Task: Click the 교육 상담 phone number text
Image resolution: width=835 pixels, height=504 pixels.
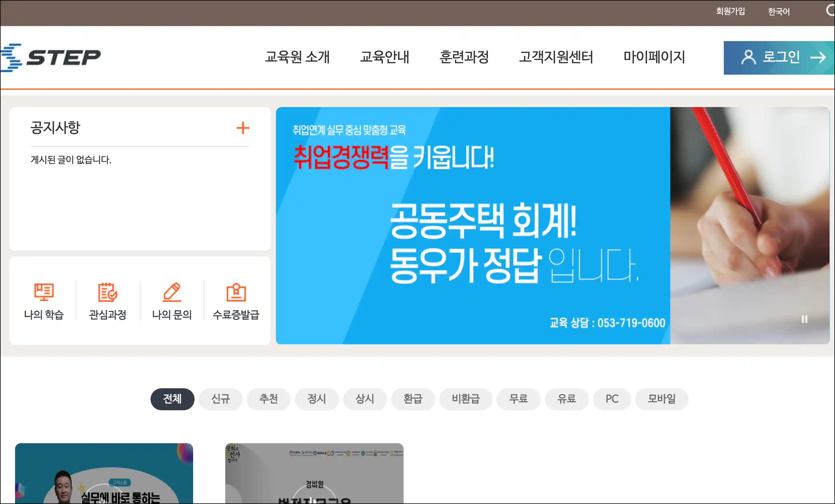Action: pyautogui.click(x=607, y=323)
